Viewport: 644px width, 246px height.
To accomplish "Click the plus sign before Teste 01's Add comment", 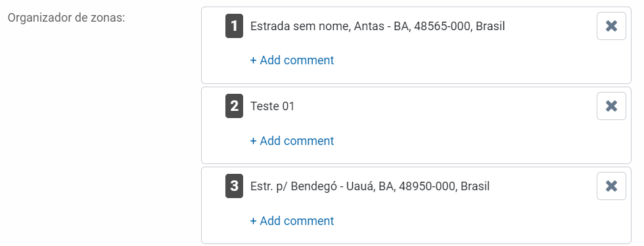I will tap(254, 141).
